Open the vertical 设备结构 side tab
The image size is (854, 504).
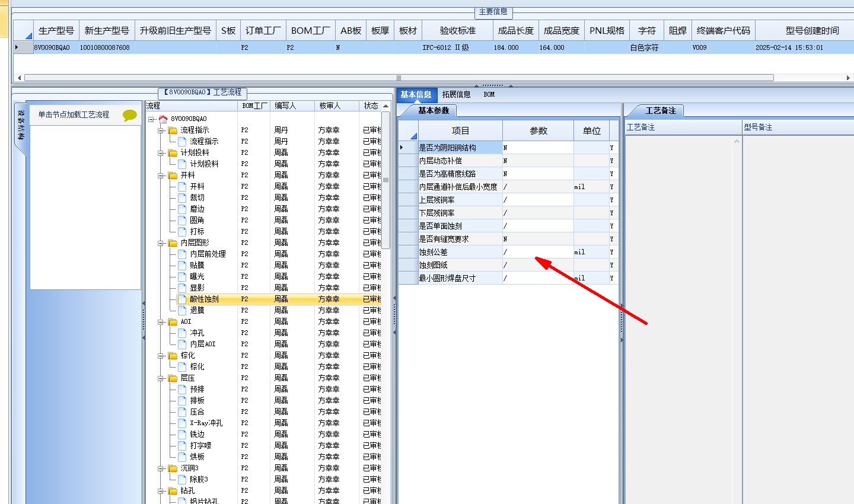pos(21,125)
